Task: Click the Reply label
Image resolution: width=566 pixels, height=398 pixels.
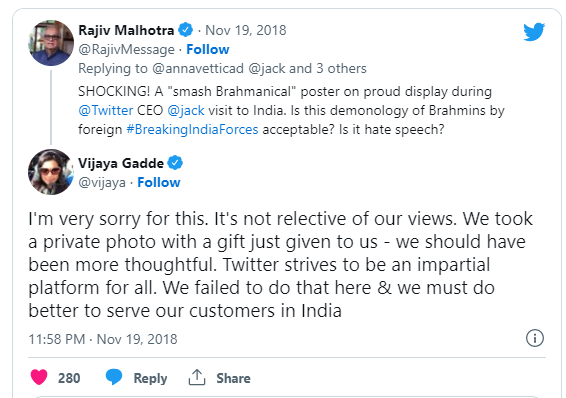Action: 150,378
